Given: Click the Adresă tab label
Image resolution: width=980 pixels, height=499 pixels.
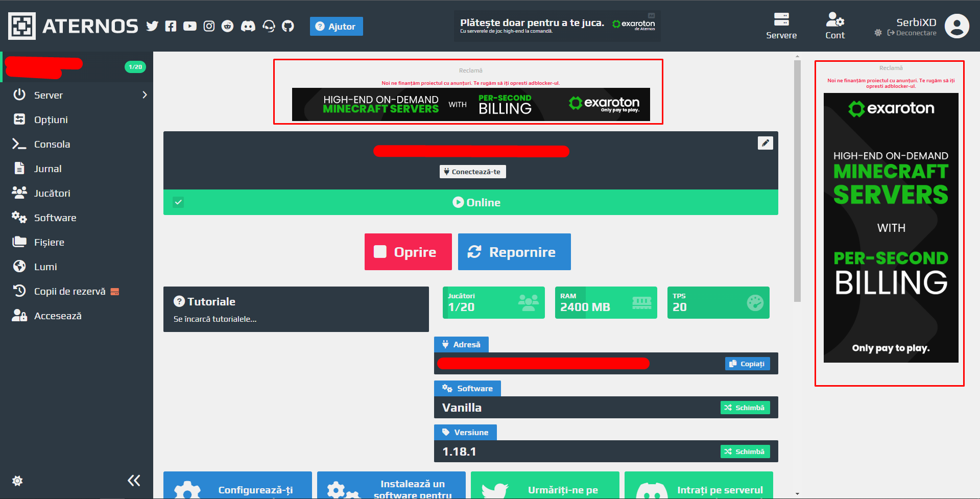Looking at the screenshot, I should point(461,344).
